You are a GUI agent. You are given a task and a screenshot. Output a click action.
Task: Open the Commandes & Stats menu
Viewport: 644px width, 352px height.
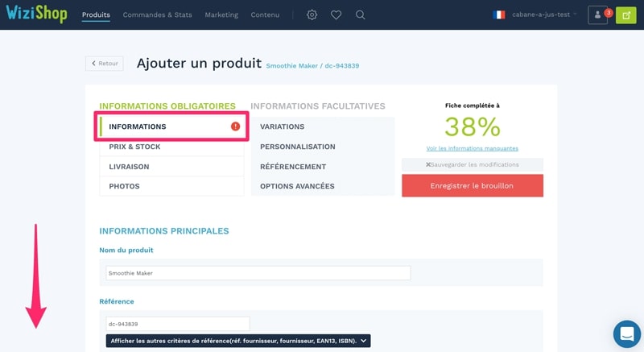[157, 14]
